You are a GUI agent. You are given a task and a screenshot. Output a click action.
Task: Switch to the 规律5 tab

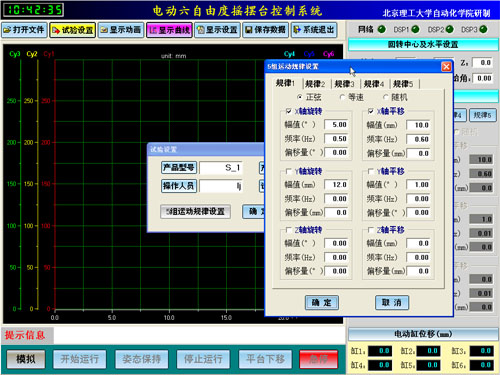coord(403,84)
